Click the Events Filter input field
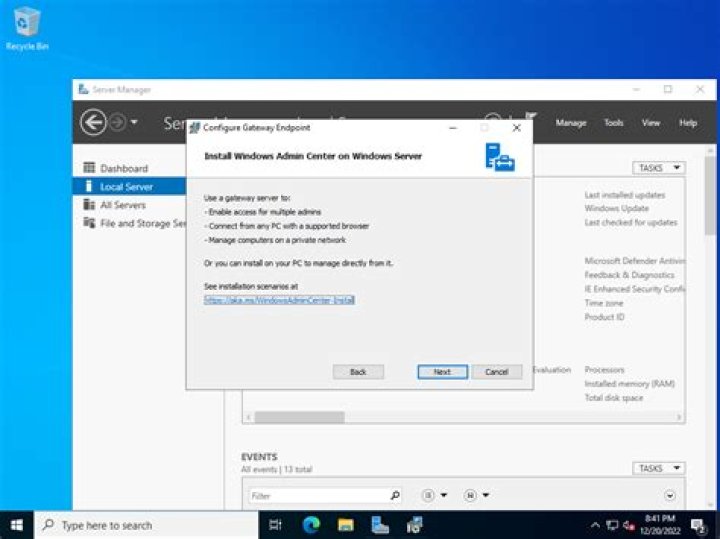Viewport: 720px width, 539px height. (318, 495)
